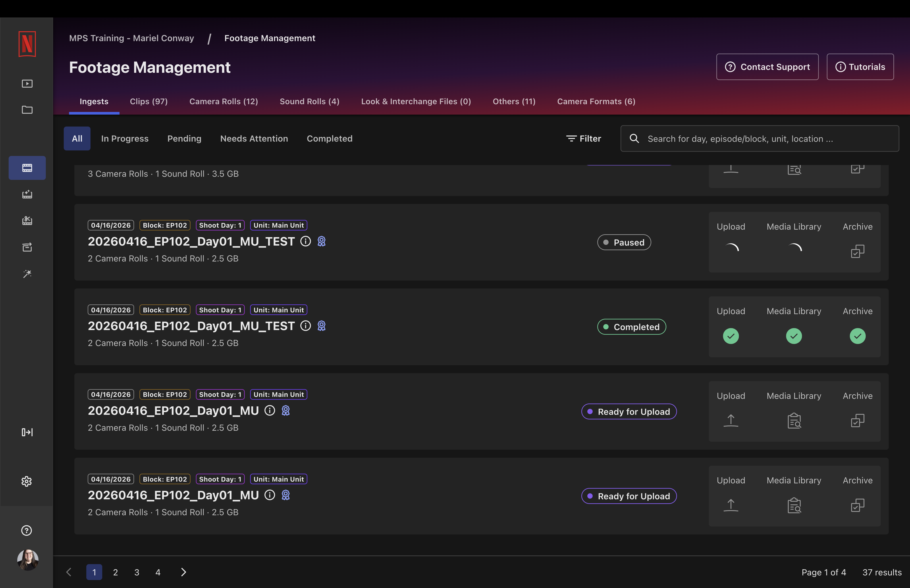Viewport: 910px width, 588px height.
Task: Switch to the Clips (97) tab
Action: 148,102
